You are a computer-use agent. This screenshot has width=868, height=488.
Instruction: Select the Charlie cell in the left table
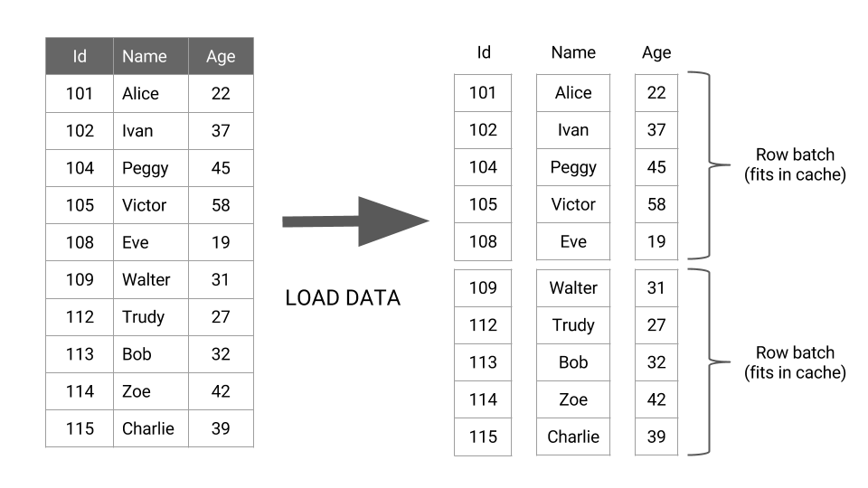coord(148,428)
